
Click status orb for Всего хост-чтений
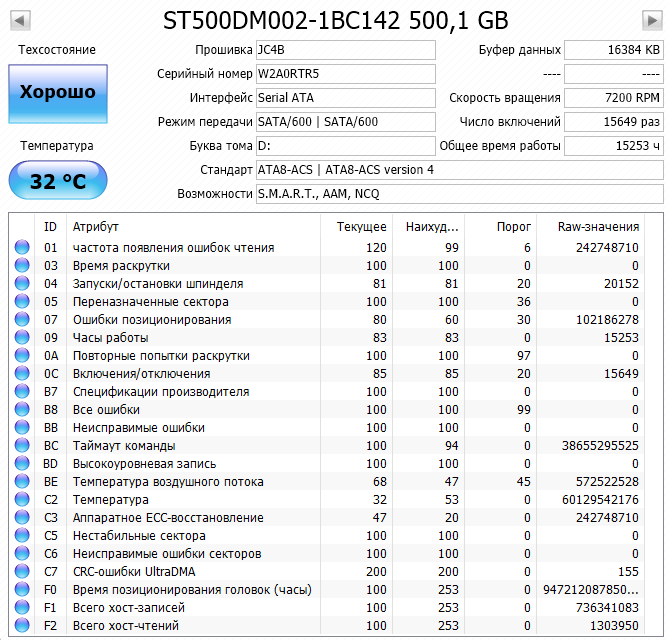(22, 625)
